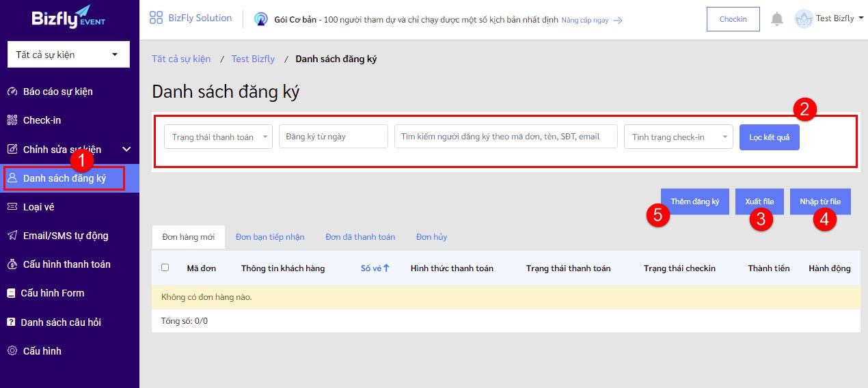Click the Báo cáo sự kiện gauge icon
This screenshot has width=868, height=388.
[x=12, y=92]
